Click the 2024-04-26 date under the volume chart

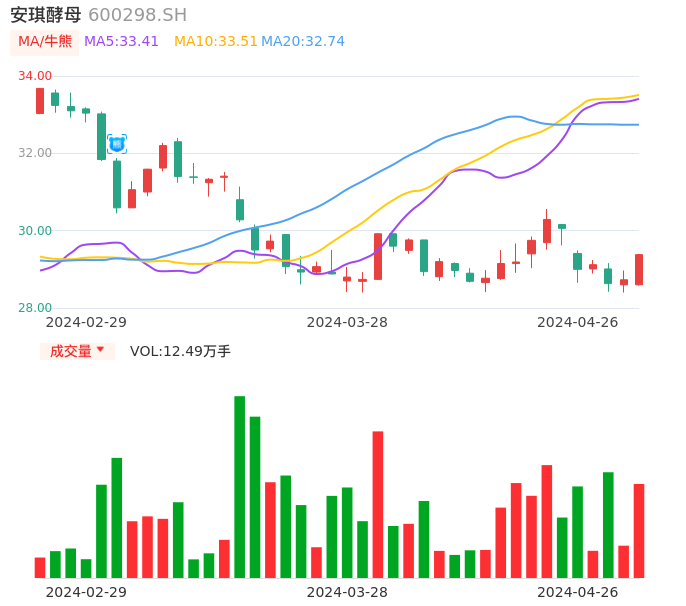pos(578,592)
